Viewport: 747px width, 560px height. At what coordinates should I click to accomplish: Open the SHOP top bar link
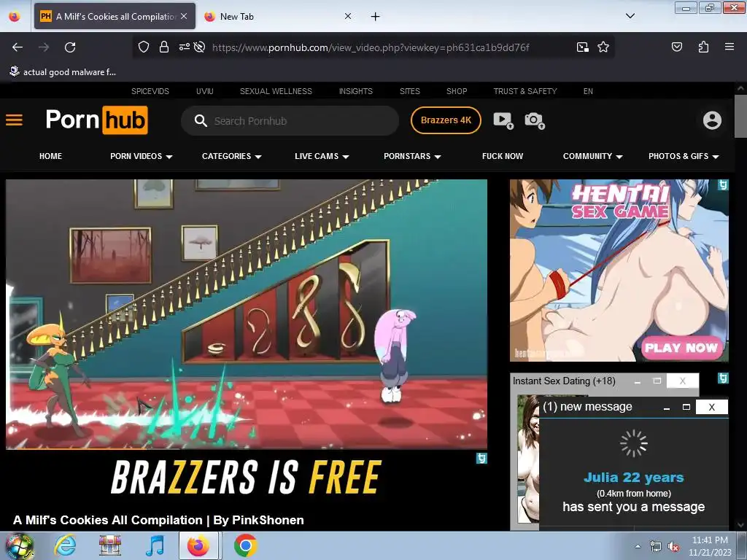[457, 91]
